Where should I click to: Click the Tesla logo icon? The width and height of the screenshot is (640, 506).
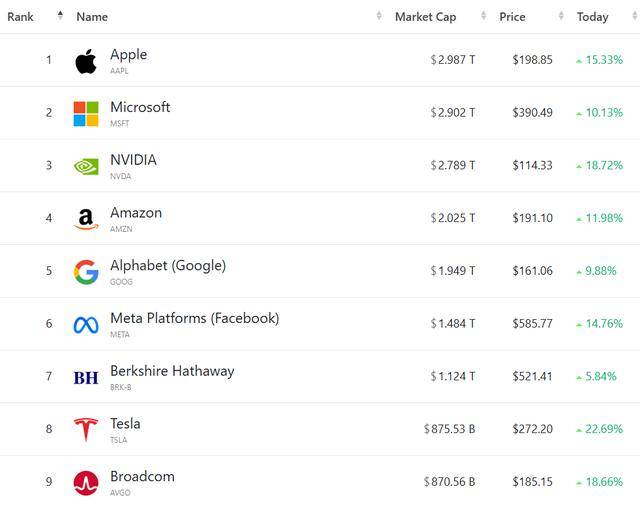(x=86, y=430)
